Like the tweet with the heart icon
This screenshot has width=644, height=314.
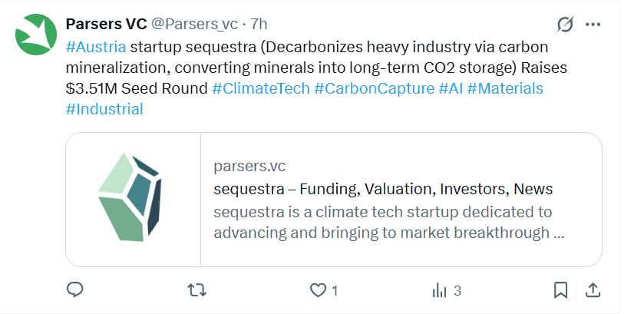319,290
